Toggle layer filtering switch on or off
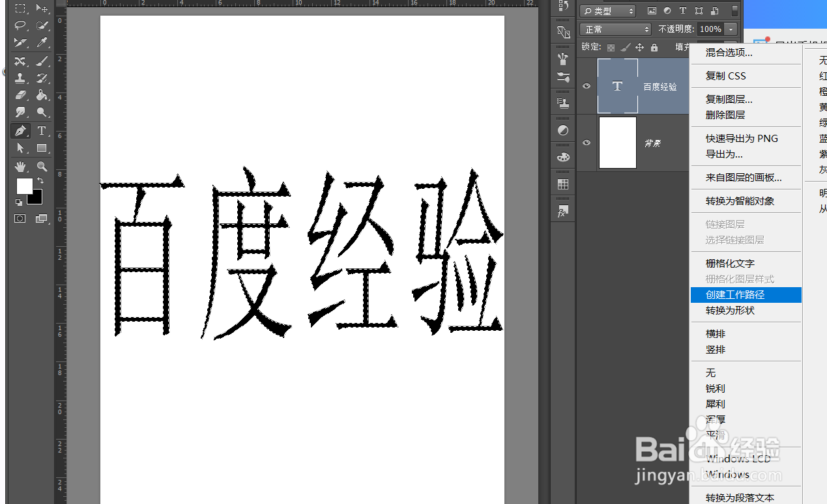 pyautogui.click(x=735, y=11)
